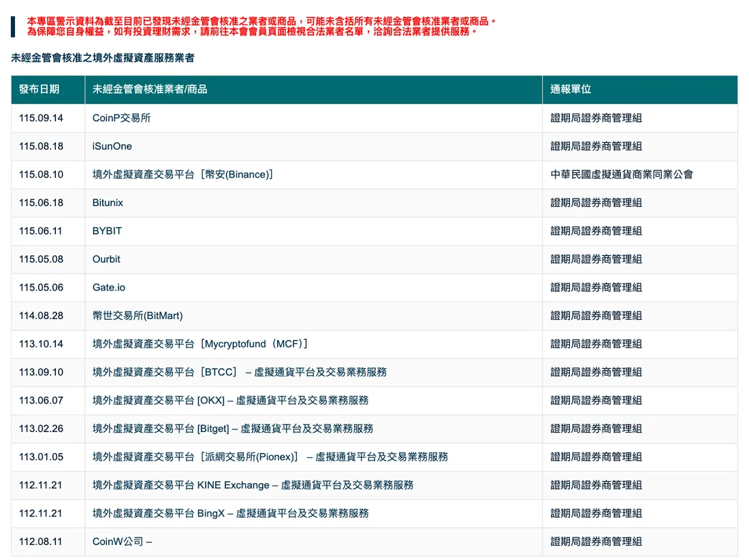Screen dimensions: 749x560
Task: Click 證期局證券商管理組 in the BingX row
Action: pyautogui.click(x=596, y=513)
